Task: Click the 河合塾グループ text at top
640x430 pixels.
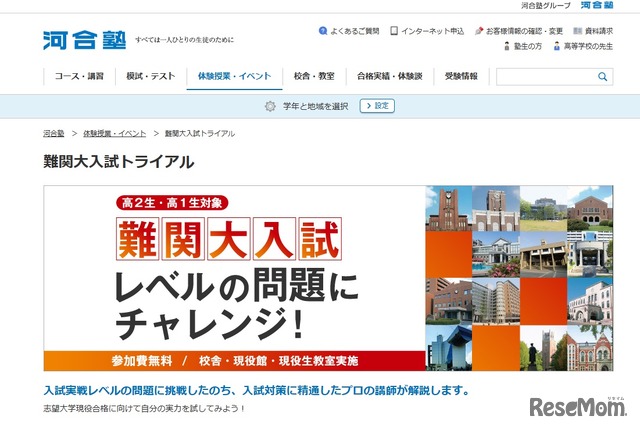Action: (x=546, y=5)
